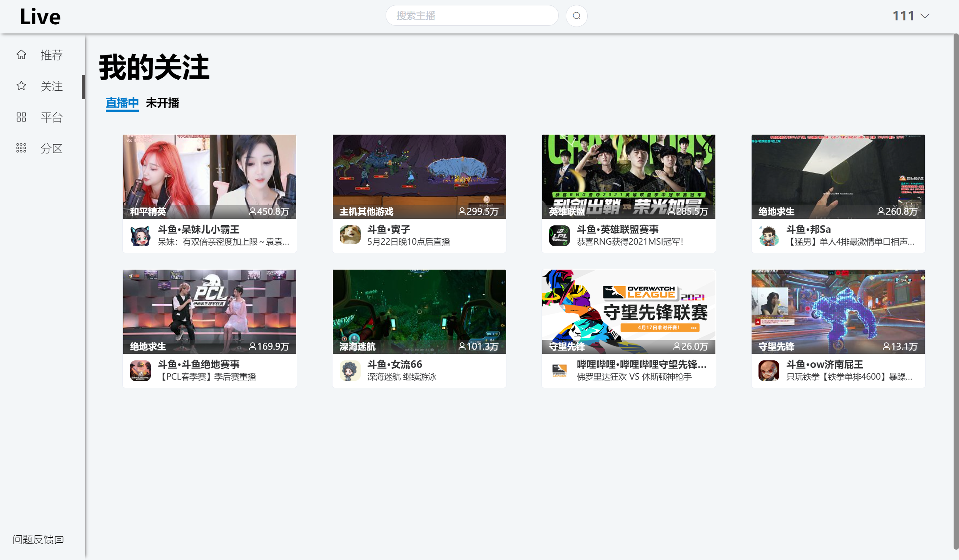Click the LPL avatar of 英雄联盟赛事
Image resolution: width=959 pixels, height=560 pixels.
tap(559, 235)
